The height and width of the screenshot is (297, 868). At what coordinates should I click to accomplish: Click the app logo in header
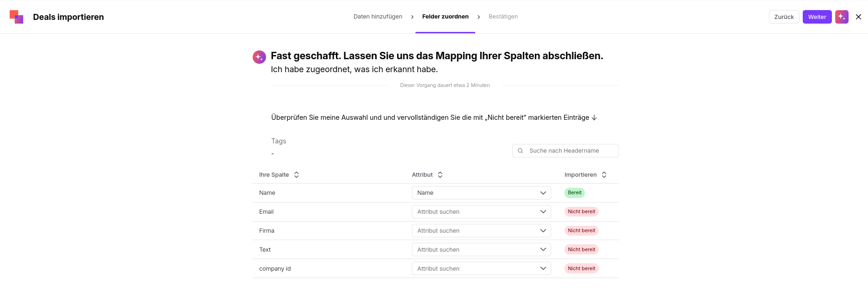[x=17, y=17]
